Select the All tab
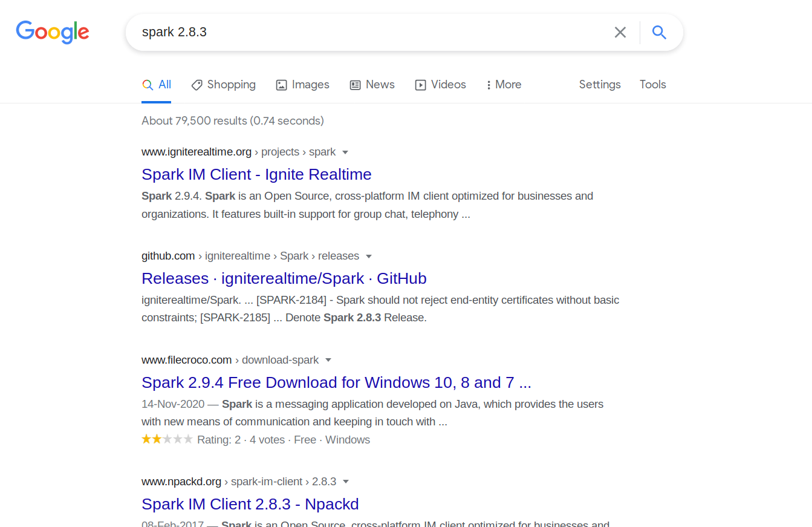Image resolution: width=812 pixels, height=527 pixels. pyautogui.click(x=157, y=85)
